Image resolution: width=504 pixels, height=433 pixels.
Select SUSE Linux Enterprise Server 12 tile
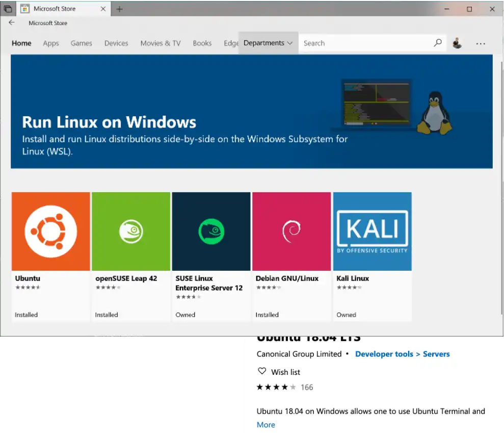click(211, 231)
